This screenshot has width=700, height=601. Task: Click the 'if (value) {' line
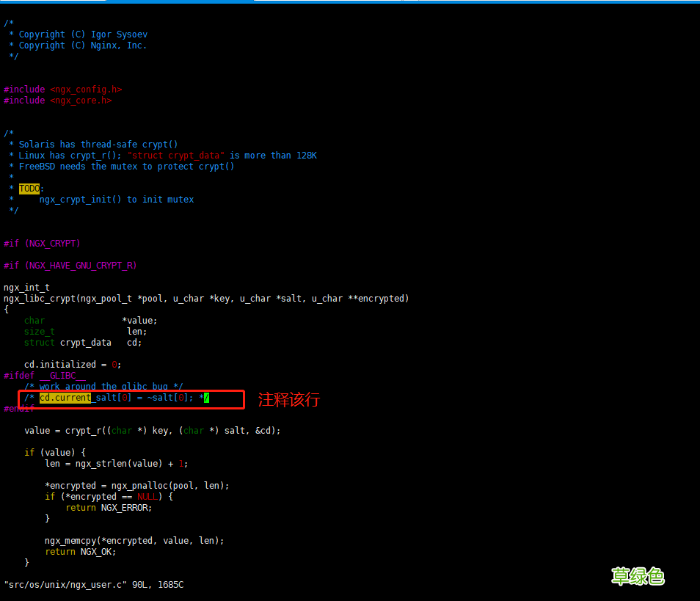click(x=55, y=452)
